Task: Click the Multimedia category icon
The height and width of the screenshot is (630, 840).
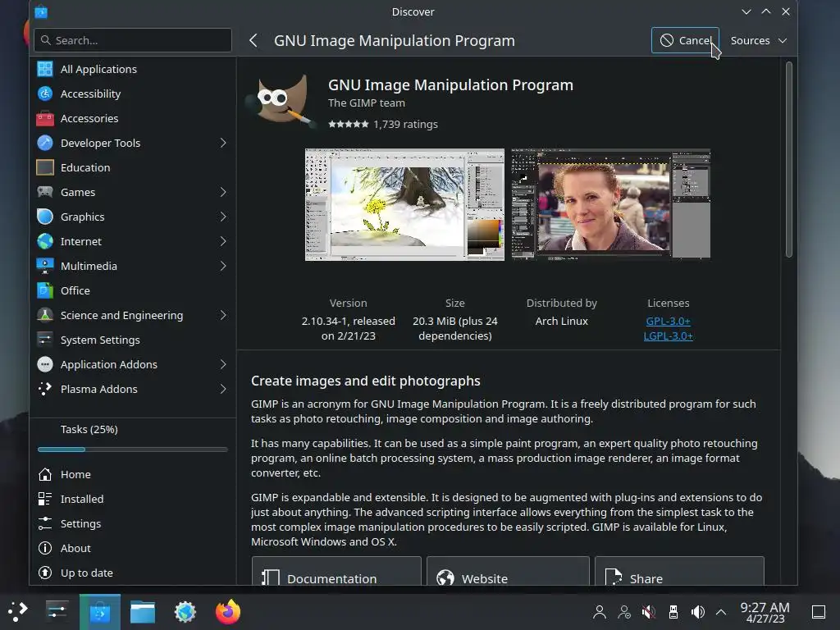Action: [45, 267]
